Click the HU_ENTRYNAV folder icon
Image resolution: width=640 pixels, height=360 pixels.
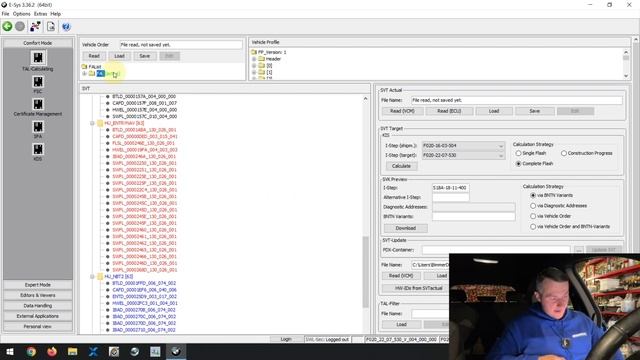coord(100,123)
